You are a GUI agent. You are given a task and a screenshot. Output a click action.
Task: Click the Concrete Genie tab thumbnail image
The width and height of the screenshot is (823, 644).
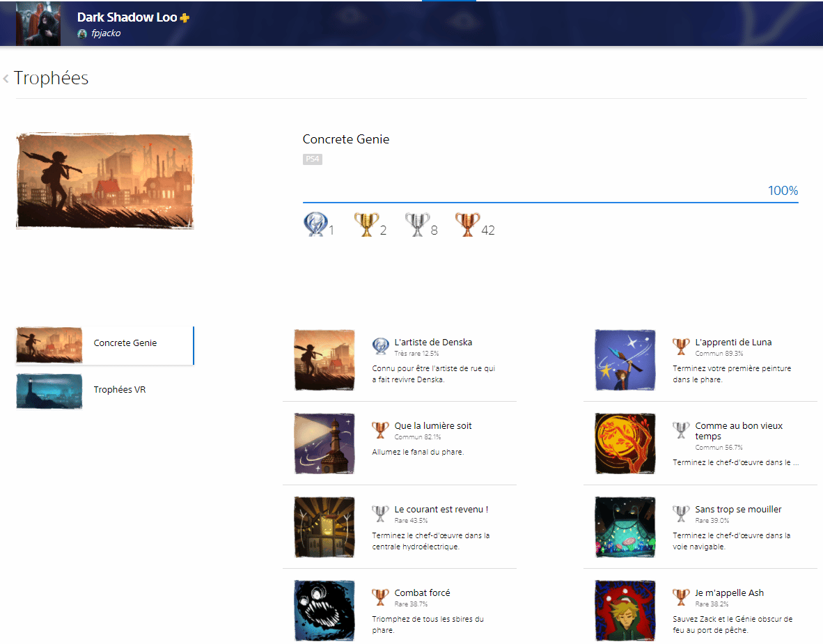[x=49, y=345]
